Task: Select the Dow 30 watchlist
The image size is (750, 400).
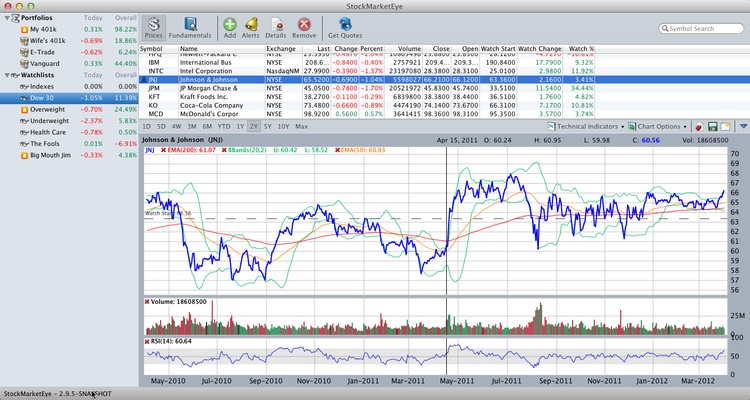Action: (69, 98)
